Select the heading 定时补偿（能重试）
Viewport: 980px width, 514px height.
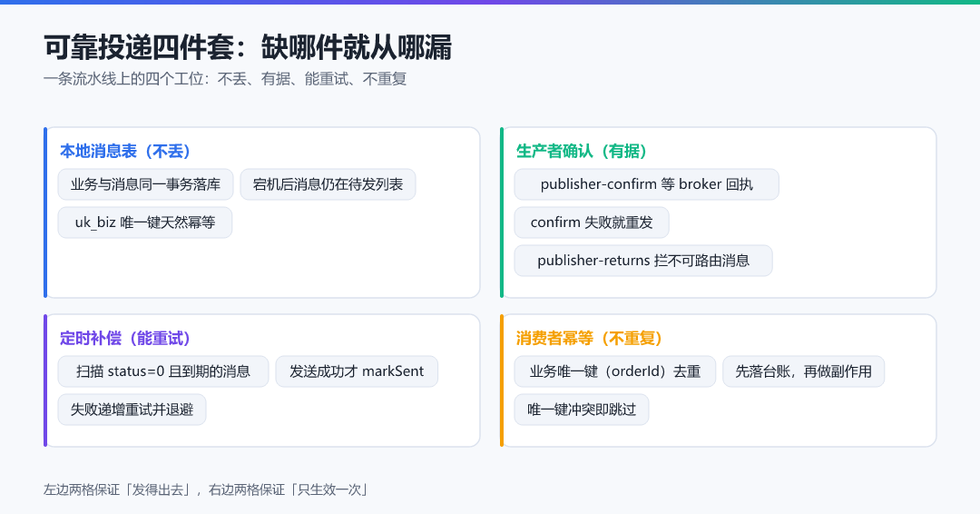125,339
